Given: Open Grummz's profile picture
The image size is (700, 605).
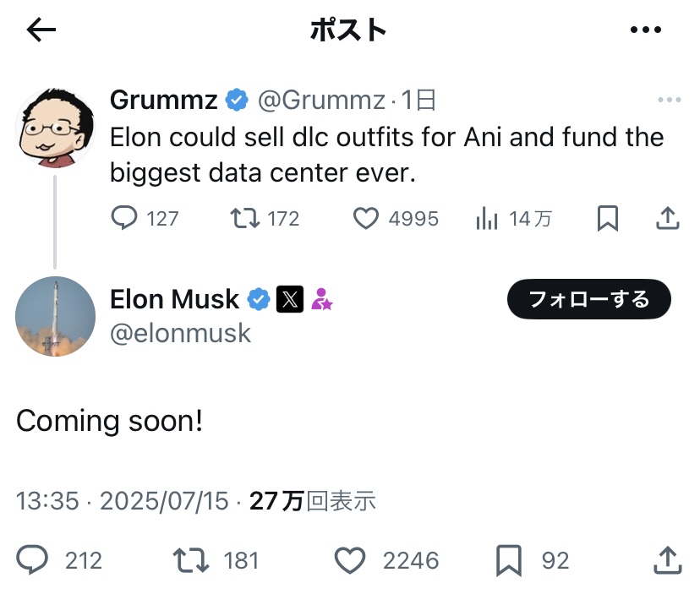Looking at the screenshot, I should click(x=55, y=127).
